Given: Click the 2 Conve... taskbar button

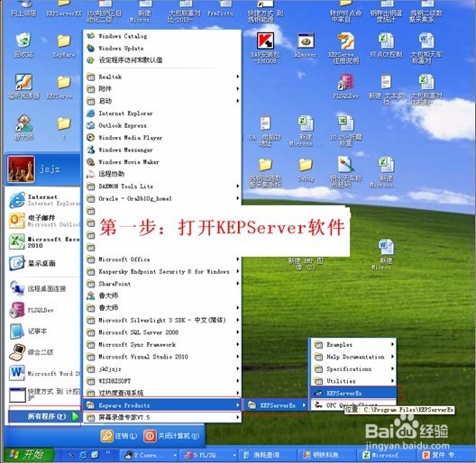Looking at the screenshot, I should click(151, 455).
